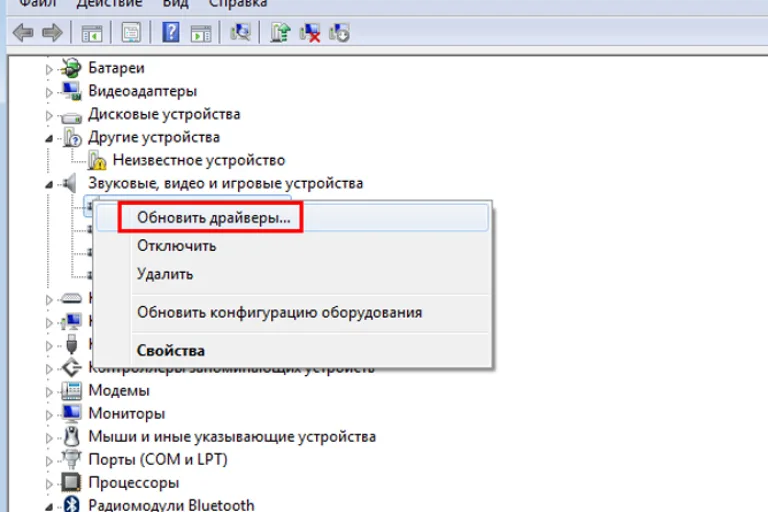Select the Другие устройства tree label
Image resolution: width=768 pixels, height=512 pixels.
pyautogui.click(x=154, y=137)
